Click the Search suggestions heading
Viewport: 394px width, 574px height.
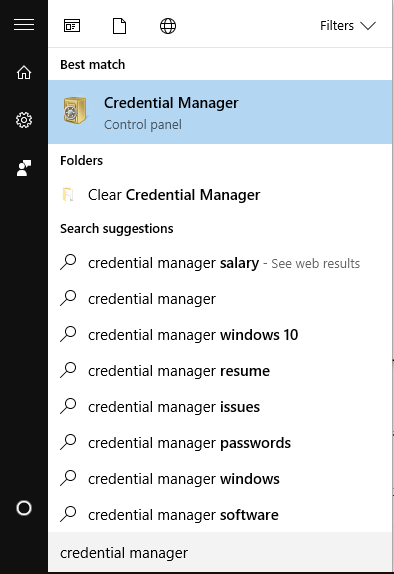point(116,228)
